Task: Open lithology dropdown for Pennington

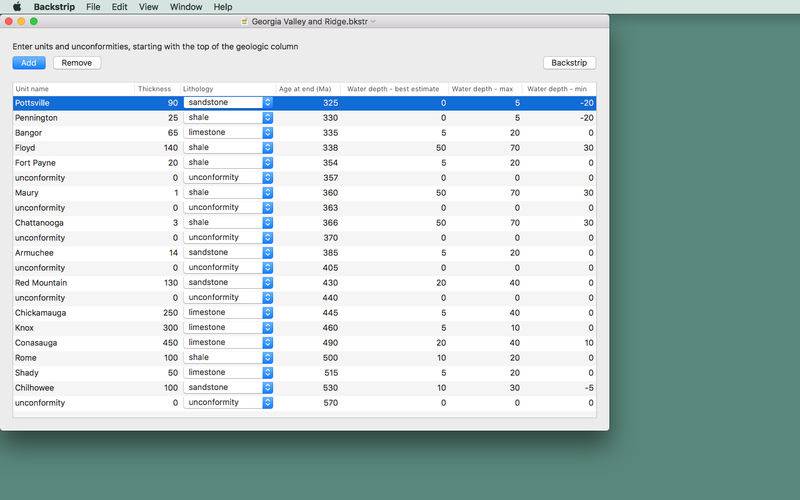Action: [x=268, y=117]
